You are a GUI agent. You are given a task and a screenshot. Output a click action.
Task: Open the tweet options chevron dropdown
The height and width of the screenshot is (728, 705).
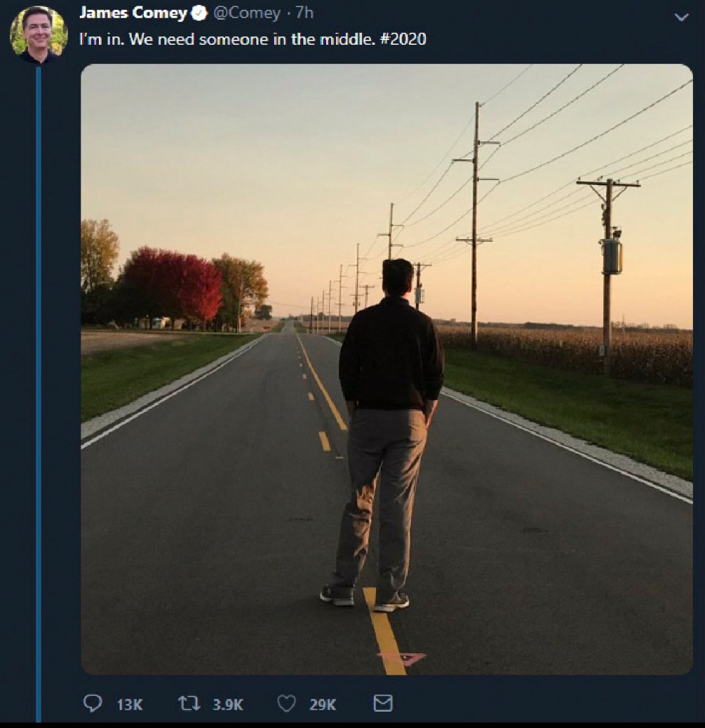(x=681, y=18)
